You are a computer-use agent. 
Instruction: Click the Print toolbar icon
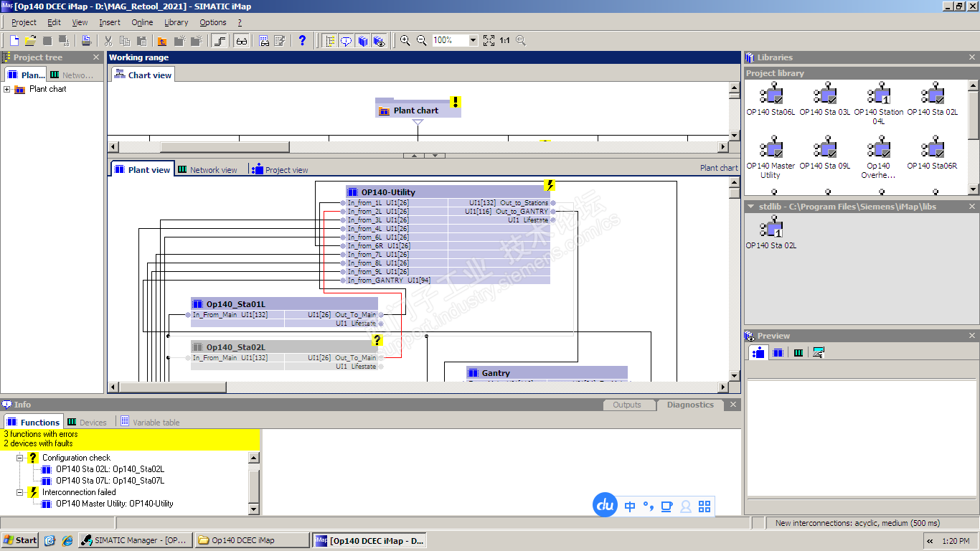(86, 41)
